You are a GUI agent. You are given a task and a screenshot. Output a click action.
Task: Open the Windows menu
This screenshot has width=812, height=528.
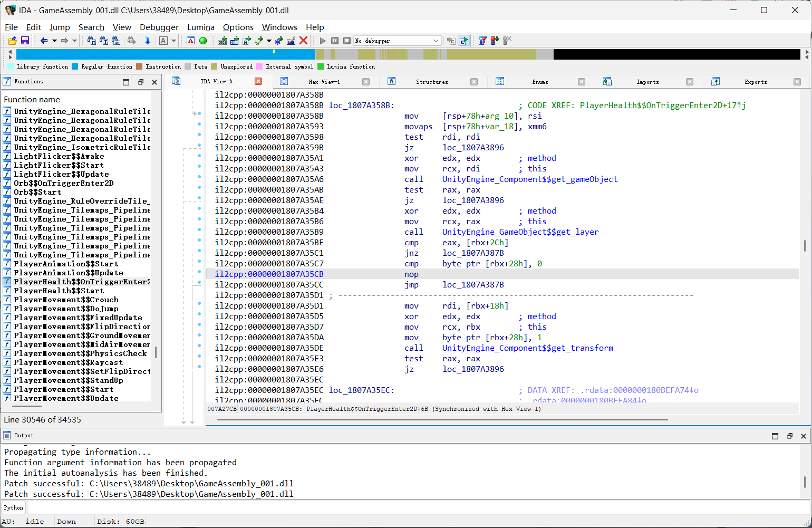[x=279, y=27]
